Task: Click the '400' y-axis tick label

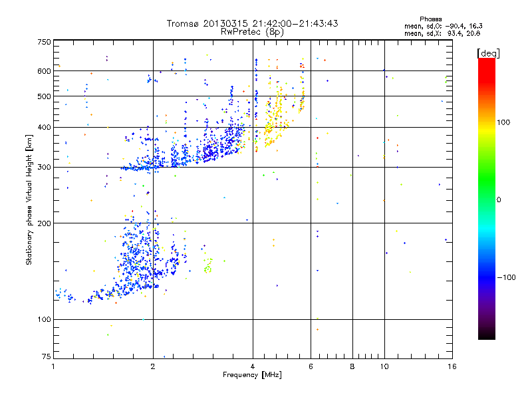Action: tap(44, 127)
